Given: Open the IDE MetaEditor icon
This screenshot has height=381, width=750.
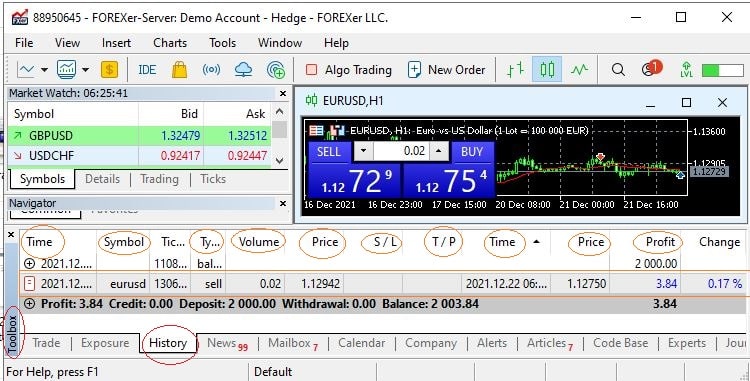Looking at the screenshot, I should (147, 70).
